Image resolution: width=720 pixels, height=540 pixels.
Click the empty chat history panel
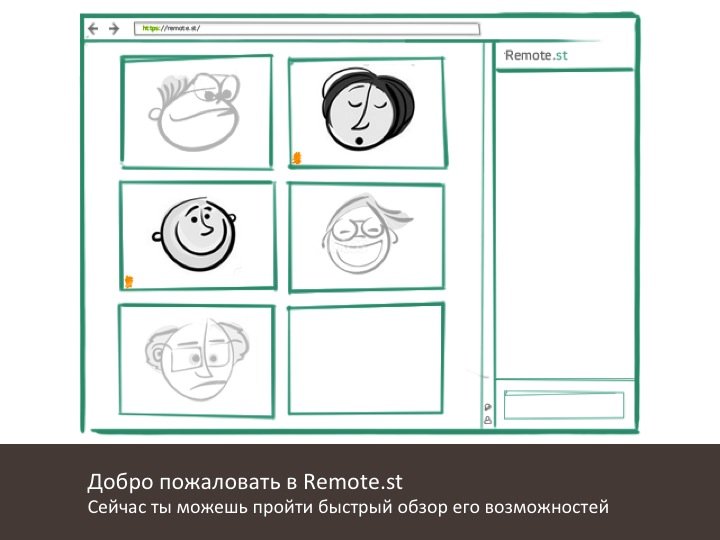point(565,220)
